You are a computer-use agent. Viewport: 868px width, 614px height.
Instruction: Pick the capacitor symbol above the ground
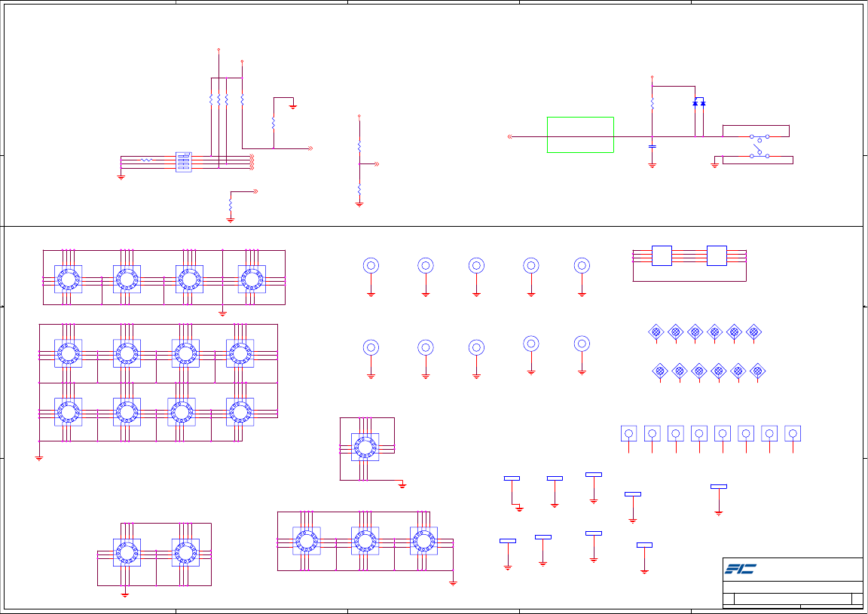652,146
